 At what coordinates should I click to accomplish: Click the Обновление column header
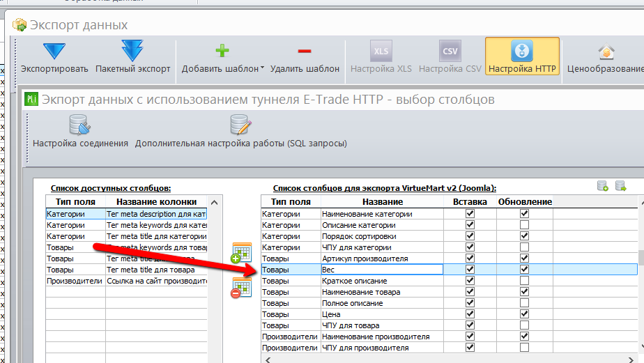(525, 201)
